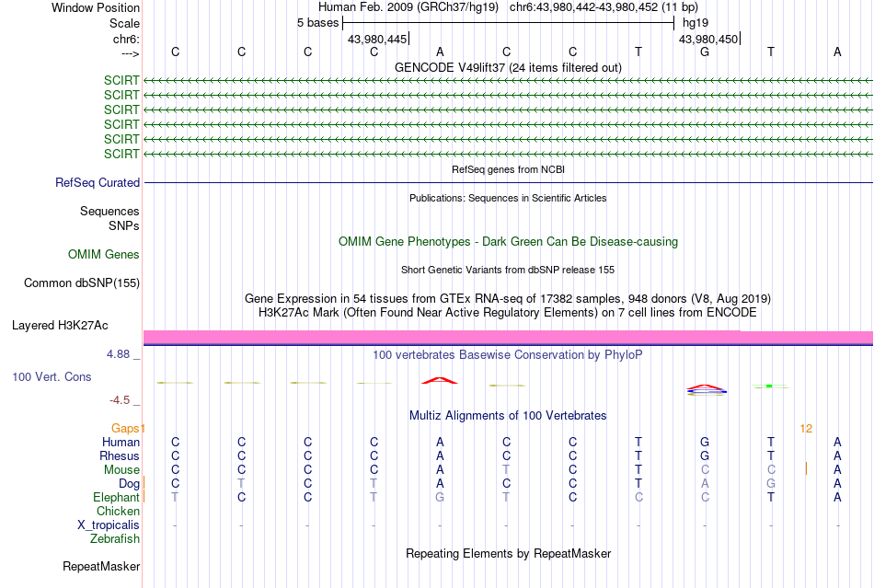This screenshot has height=588, width=874.
Task: Click the green PhyloP mark above base T
Action: [770, 386]
